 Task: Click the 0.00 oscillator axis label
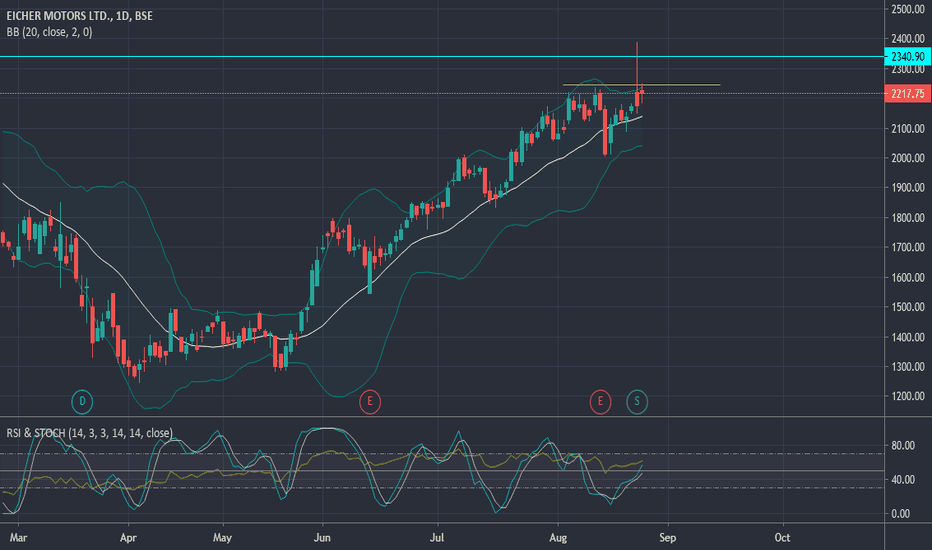click(x=900, y=514)
